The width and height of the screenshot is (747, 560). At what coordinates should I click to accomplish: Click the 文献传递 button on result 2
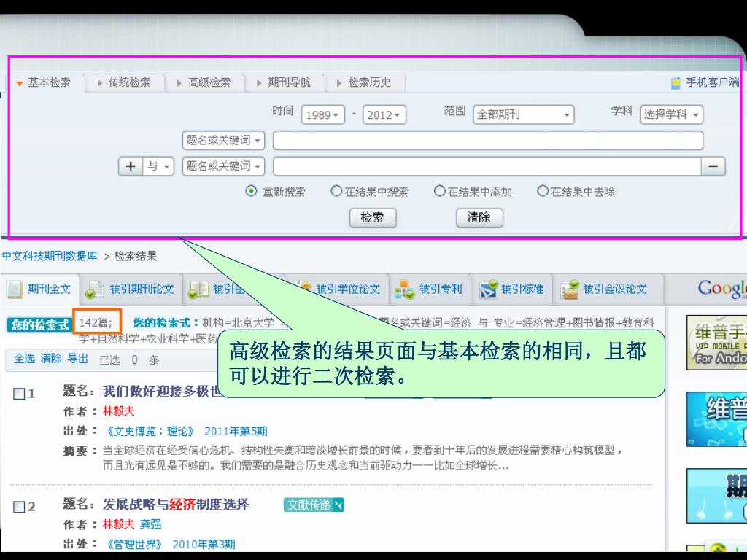tap(314, 505)
